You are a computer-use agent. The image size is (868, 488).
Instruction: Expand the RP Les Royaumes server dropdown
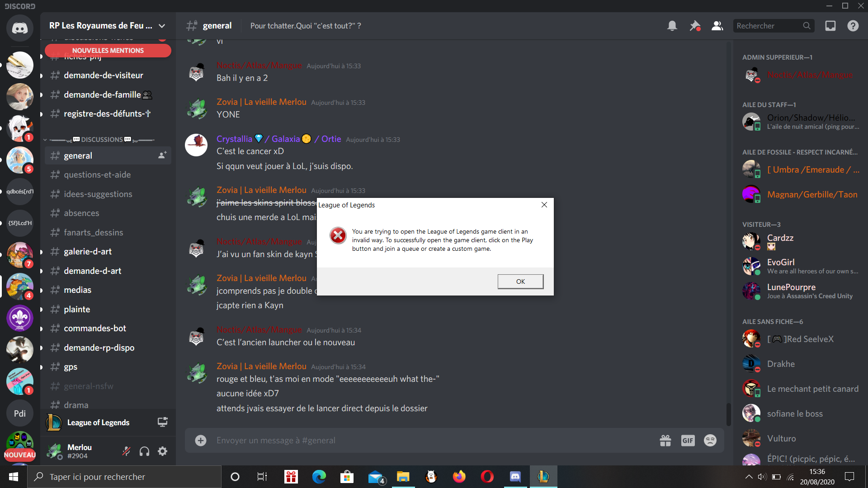[162, 26]
